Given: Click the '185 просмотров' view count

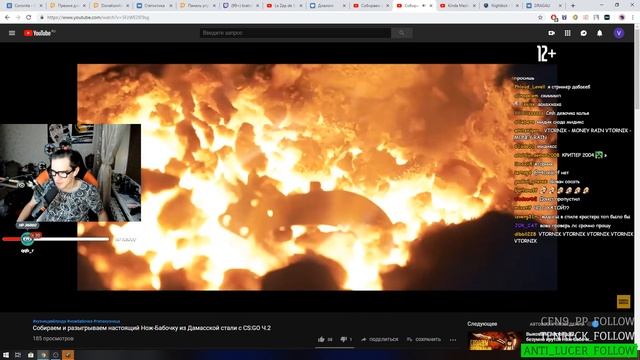Looking at the screenshot, I should coord(53,338).
